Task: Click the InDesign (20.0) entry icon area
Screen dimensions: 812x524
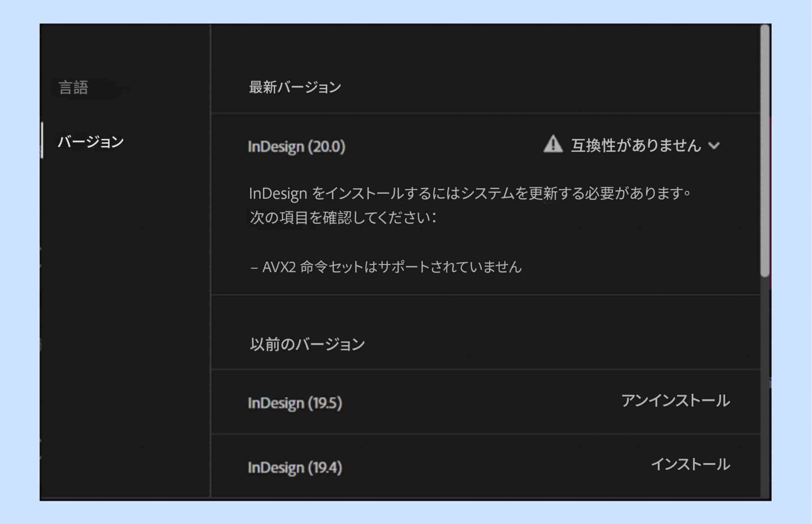Action: (x=296, y=147)
